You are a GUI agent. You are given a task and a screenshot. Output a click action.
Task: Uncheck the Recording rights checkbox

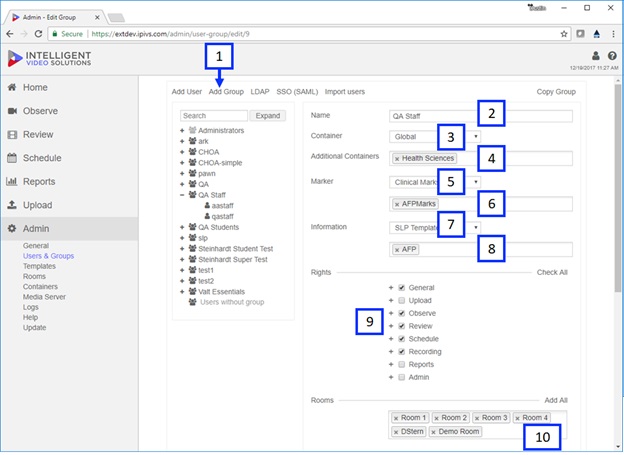pyautogui.click(x=402, y=352)
